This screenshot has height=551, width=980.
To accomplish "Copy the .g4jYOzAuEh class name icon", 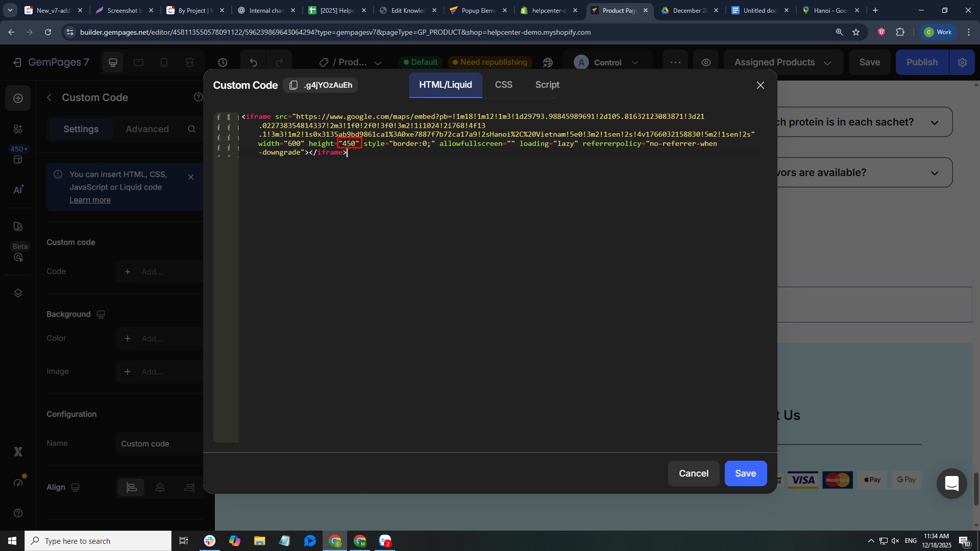I will (293, 85).
